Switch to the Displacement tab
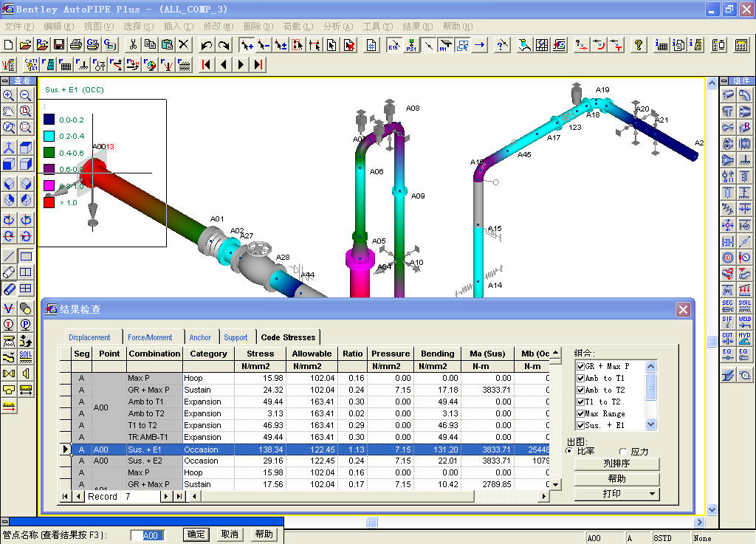This screenshot has width=756, height=544. point(89,337)
